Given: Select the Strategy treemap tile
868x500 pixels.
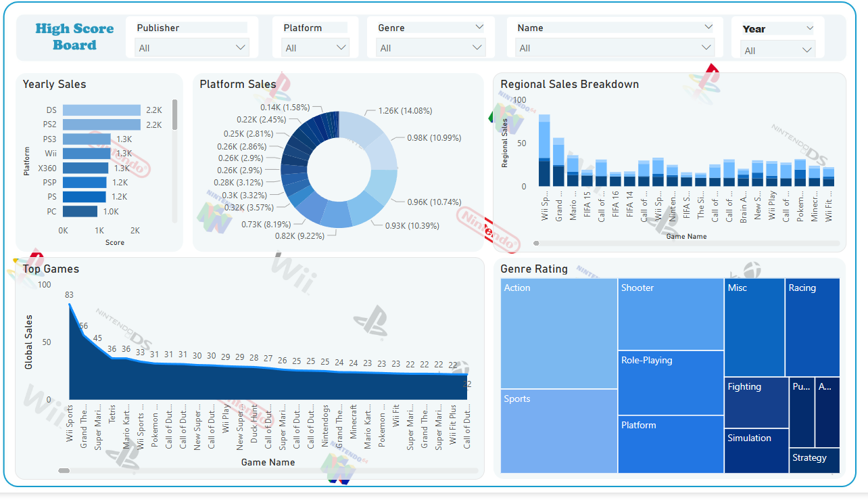Looking at the screenshot, I should pyautogui.click(x=815, y=461).
